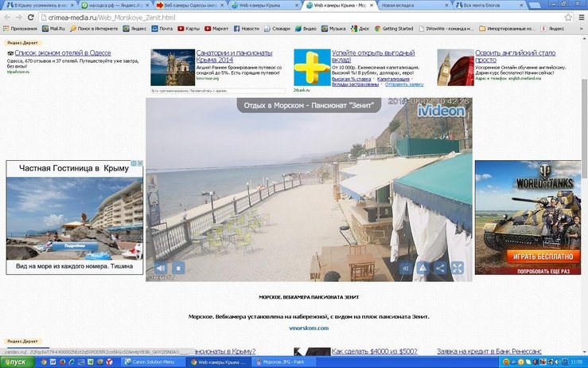The width and height of the screenshot is (588, 368).
Task: Click the yellow plus bank ad image
Action: tap(312, 68)
